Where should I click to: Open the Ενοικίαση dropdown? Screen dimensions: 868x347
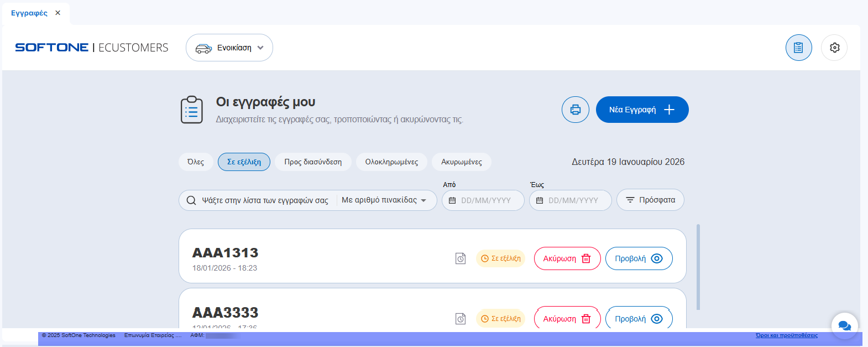click(x=229, y=48)
